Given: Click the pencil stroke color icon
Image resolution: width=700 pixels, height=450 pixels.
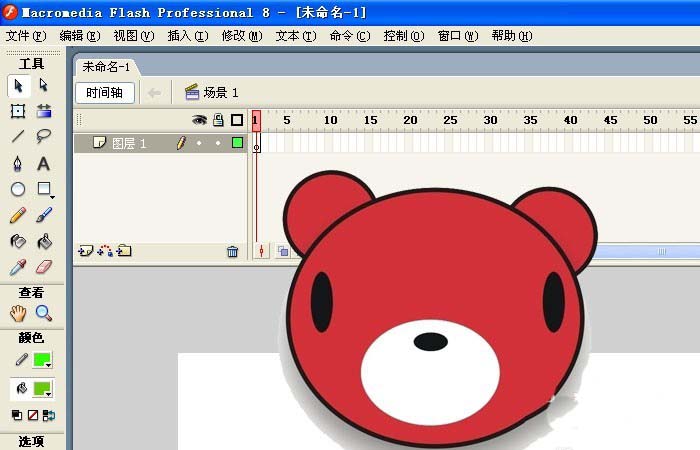Looking at the screenshot, I should (21, 359).
